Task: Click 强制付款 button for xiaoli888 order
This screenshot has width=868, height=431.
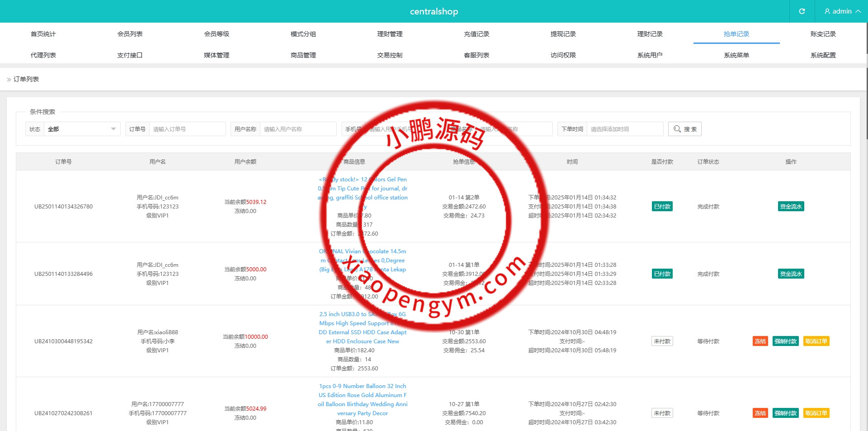Action: 785,341
